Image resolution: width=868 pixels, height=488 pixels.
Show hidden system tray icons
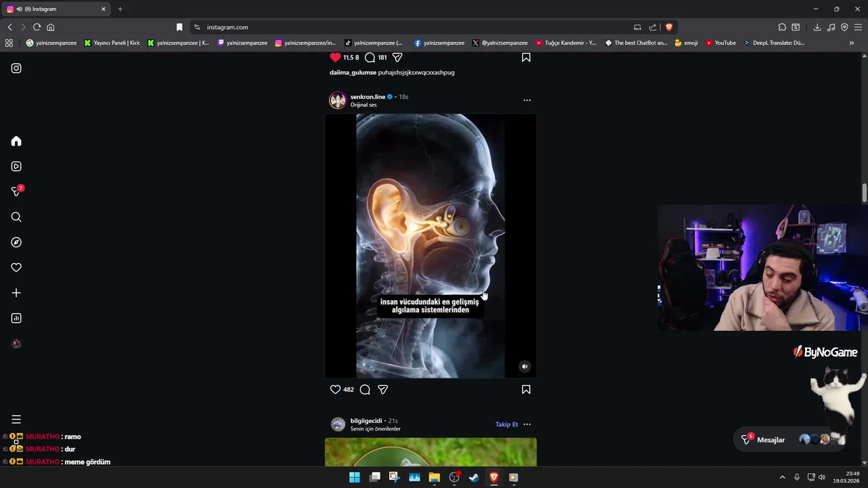point(782,477)
